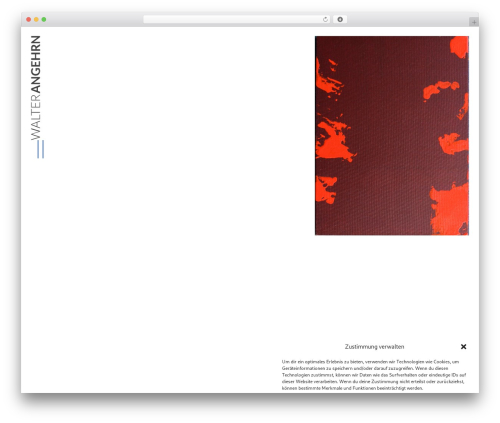The width and height of the screenshot is (500, 423).
Task: Click the red close window button
Action: click(x=29, y=19)
